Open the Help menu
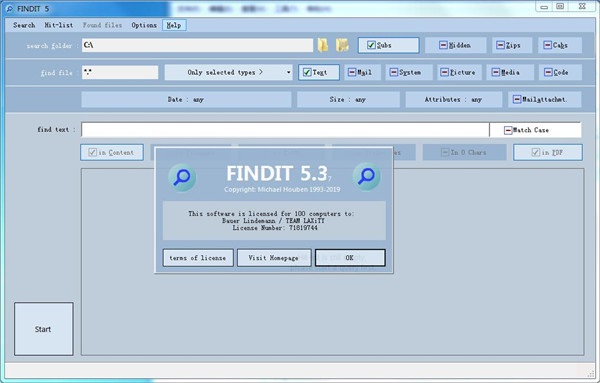This screenshot has height=383, width=600. coord(174,25)
